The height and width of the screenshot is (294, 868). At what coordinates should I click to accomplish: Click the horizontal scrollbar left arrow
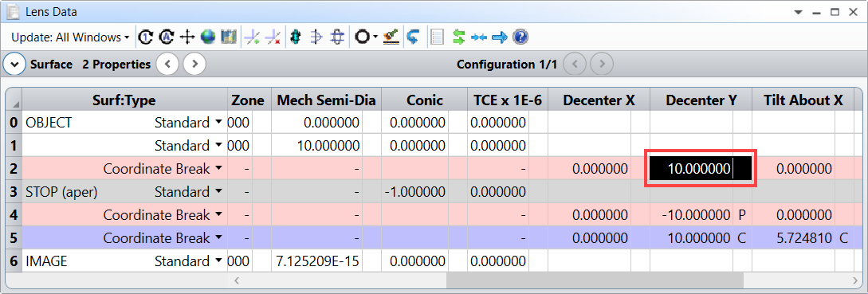click(237, 280)
